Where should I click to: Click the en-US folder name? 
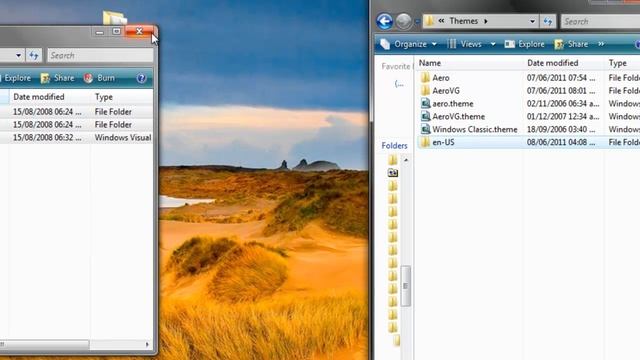pyautogui.click(x=443, y=142)
